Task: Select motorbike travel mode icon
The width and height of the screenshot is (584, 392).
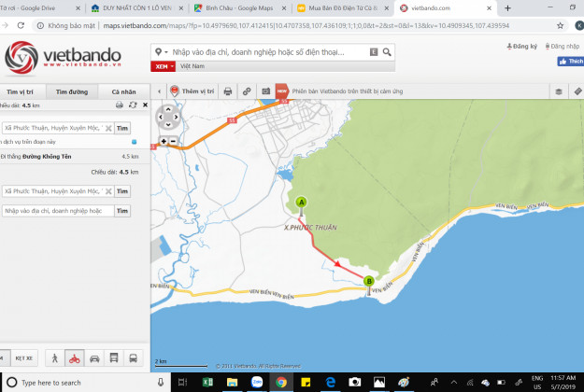Action: (75, 357)
